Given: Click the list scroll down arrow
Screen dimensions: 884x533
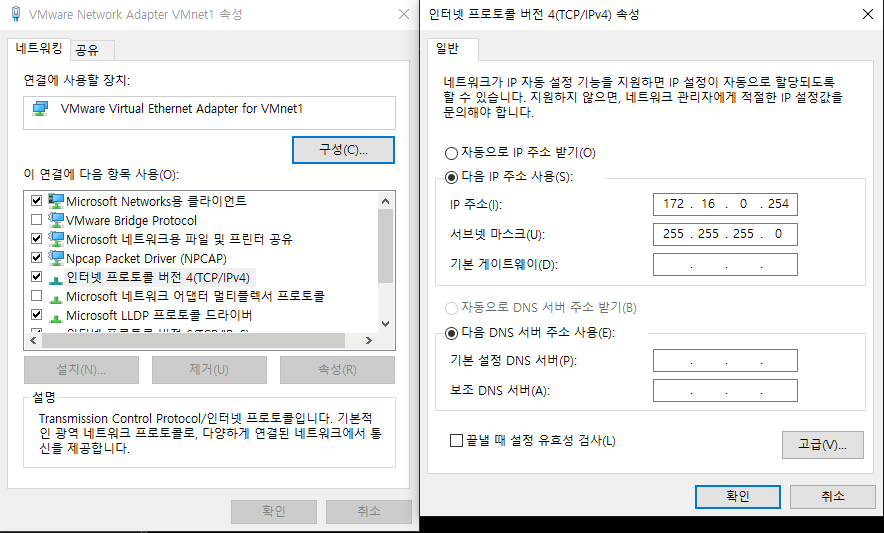Looking at the screenshot, I should coord(386,324).
